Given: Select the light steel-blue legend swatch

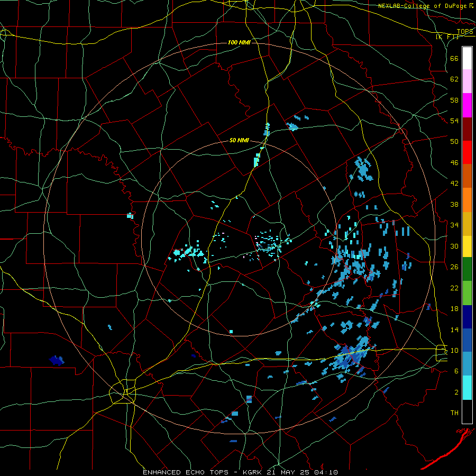Looking at the screenshot, I should pos(467,364).
